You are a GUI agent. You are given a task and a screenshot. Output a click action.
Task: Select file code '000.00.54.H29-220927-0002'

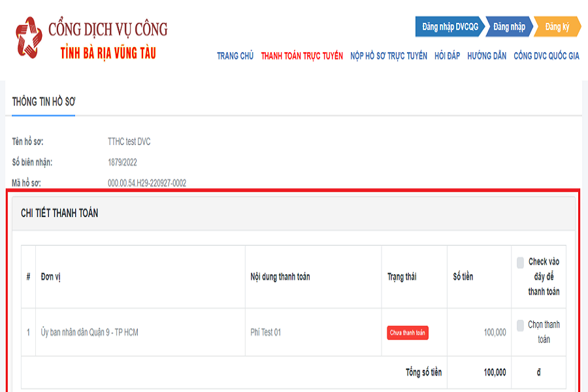147,183
